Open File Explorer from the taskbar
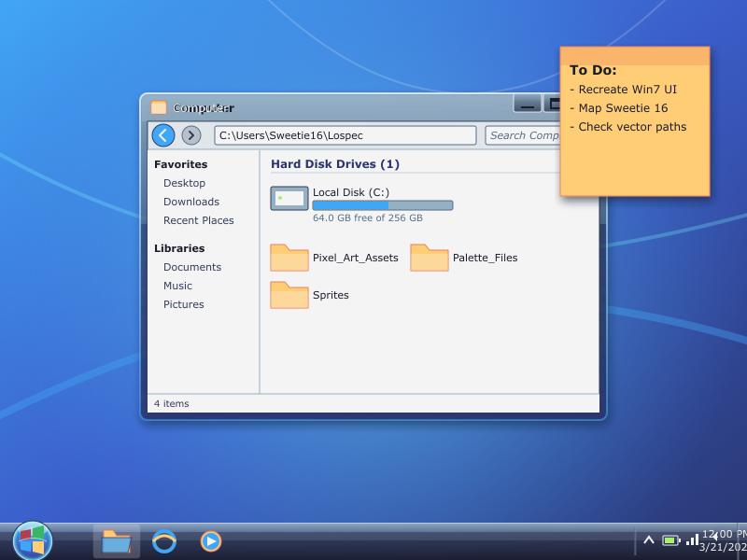The width and height of the screenshot is (747, 560). (117, 541)
